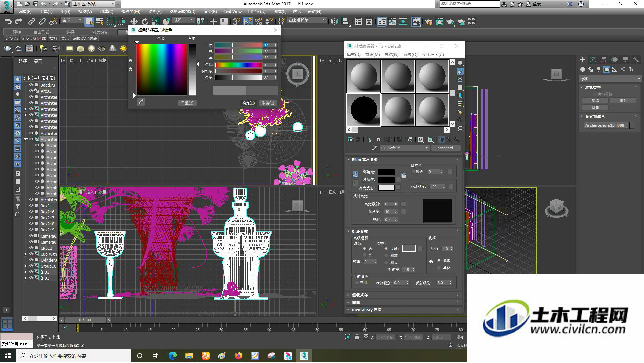Pick material from object eyedropper

[374, 148]
